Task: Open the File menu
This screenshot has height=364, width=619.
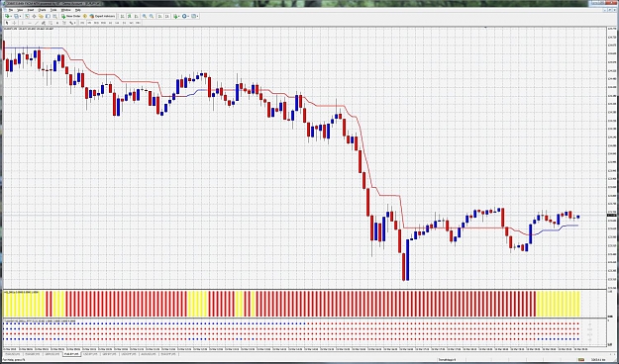Action: [11, 10]
